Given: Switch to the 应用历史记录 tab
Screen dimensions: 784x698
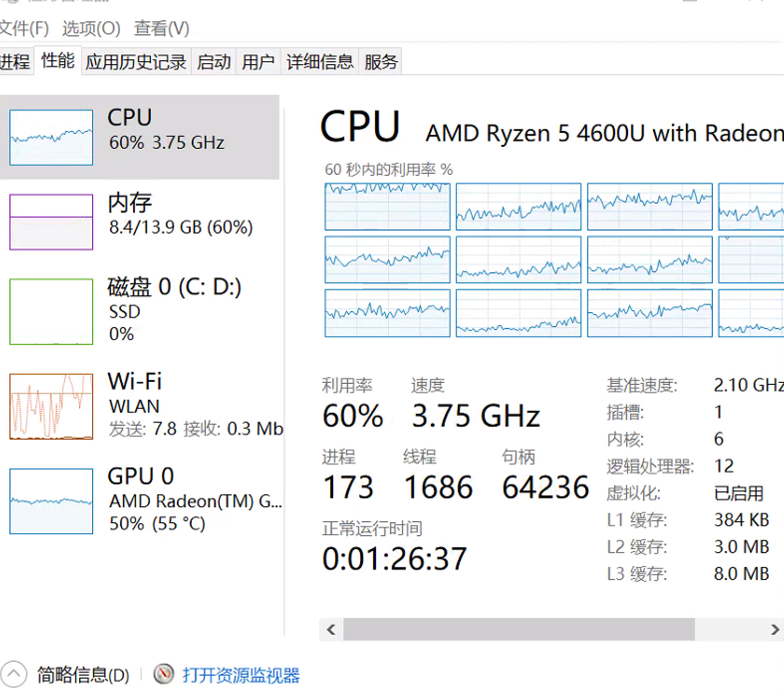Looking at the screenshot, I should point(135,62).
